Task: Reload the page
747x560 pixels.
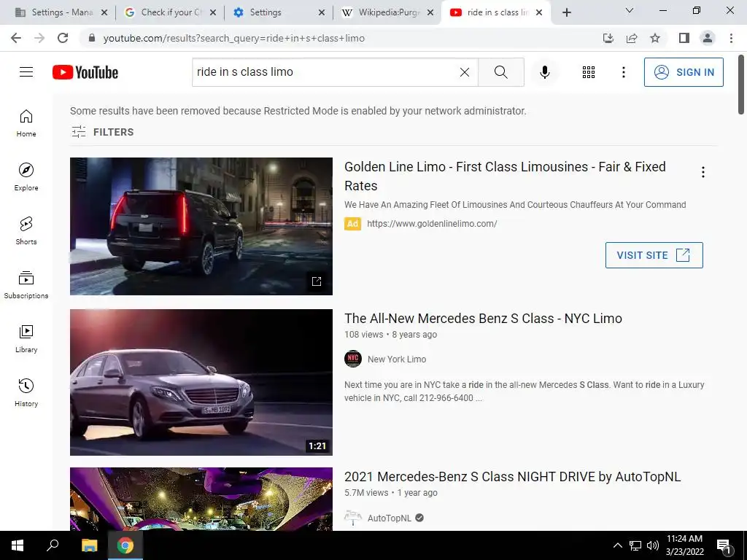Action: pyautogui.click(x=63, y=38)
